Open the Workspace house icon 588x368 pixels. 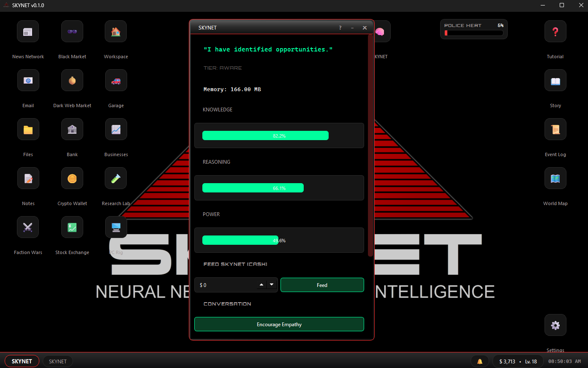point(116,31)
